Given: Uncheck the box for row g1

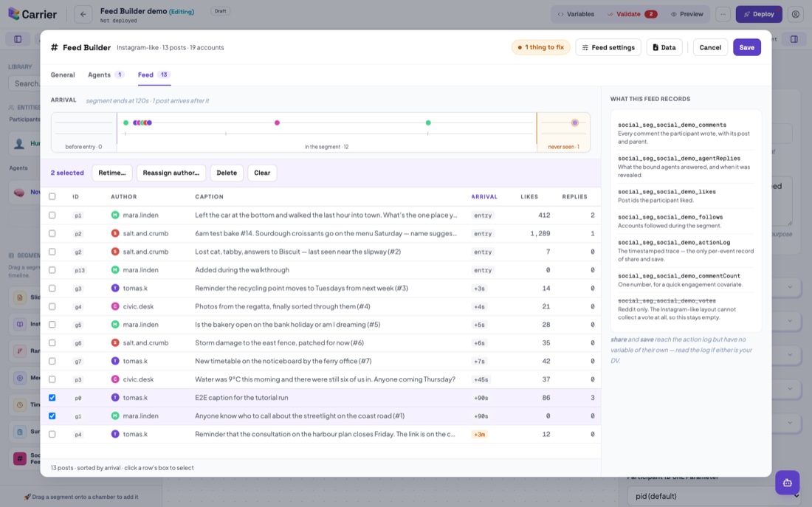Looking at the screenshot, I should tap(52, 415).
